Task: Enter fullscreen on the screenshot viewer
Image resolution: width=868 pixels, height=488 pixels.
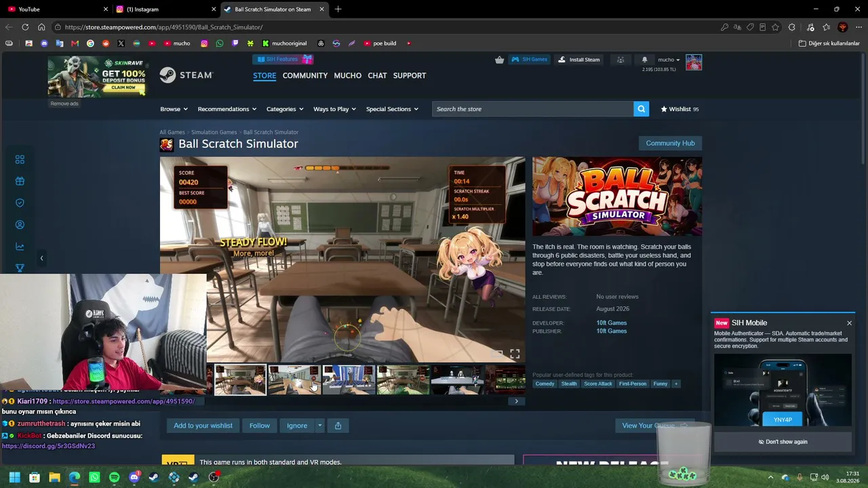Action: 515,354
